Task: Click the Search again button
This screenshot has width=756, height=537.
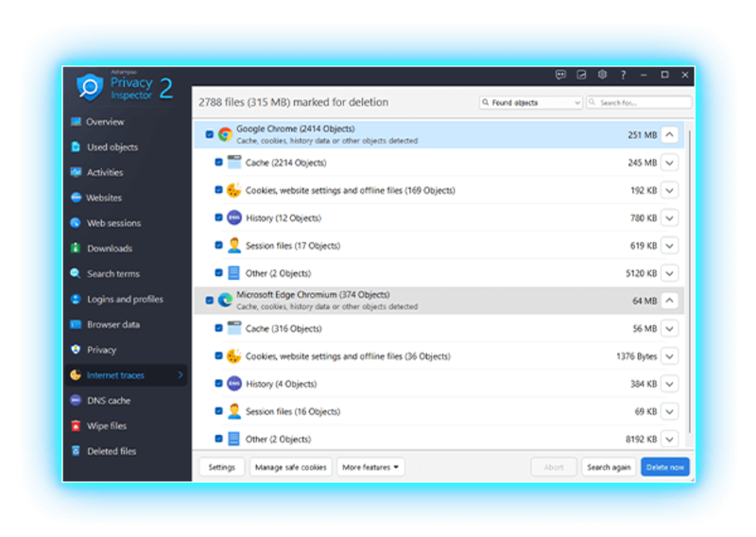Action: click(609, 467)
